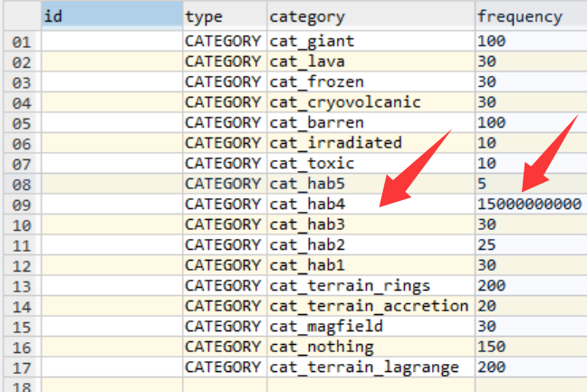This screenshot has height=392, width=587.
Task: Click CATEGORY type cell in cat_nothing row
Action: (x=225, y=347)
